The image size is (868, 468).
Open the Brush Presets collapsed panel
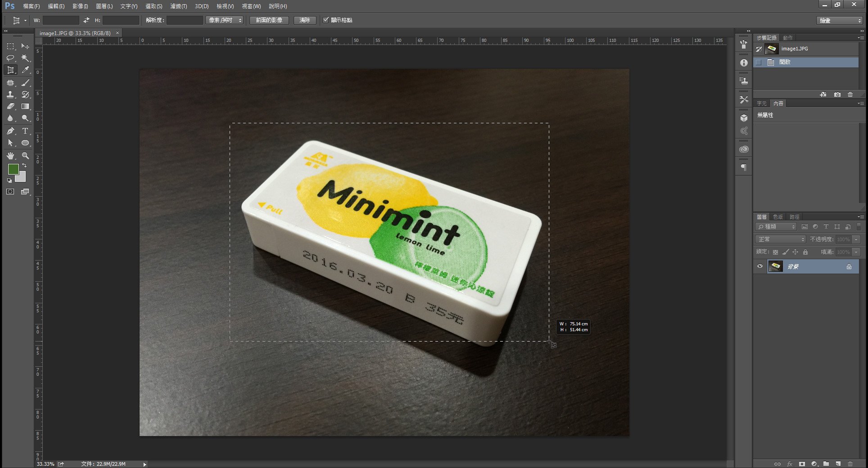click(x=744, y=45)
